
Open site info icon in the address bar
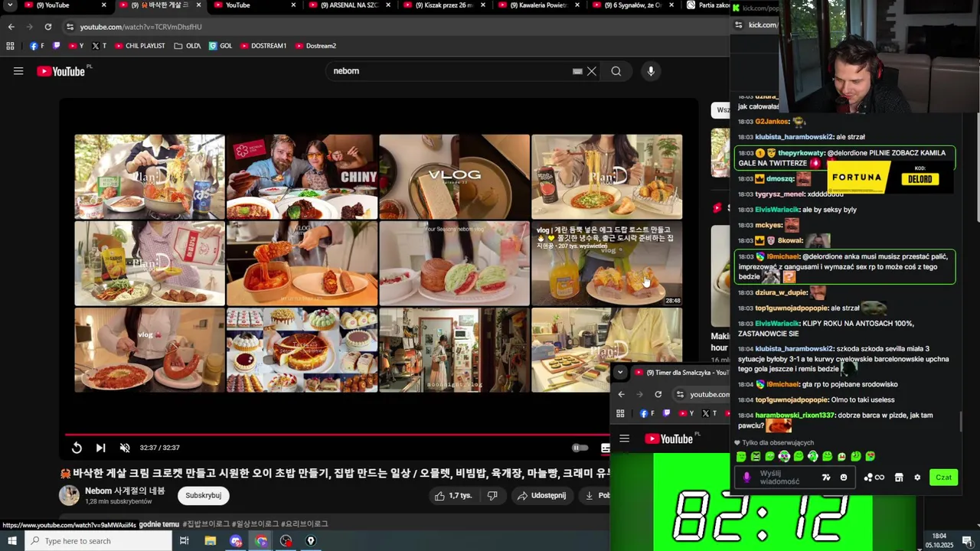pos(70,27)
